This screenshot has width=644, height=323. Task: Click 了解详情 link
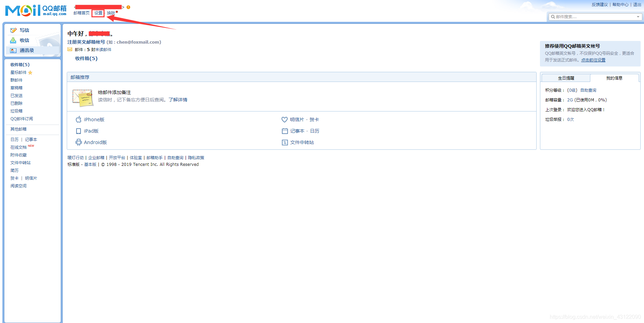(178, 100)
